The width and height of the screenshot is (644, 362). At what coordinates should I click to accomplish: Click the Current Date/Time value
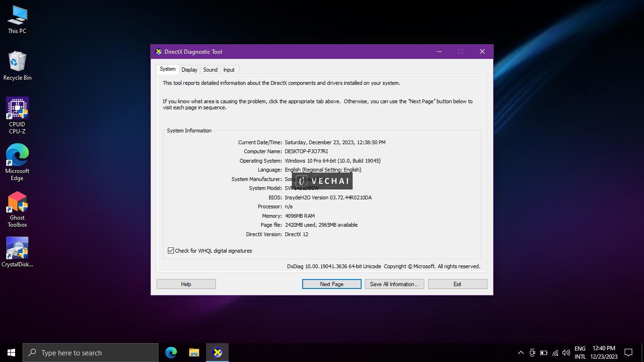click(335, 142)
